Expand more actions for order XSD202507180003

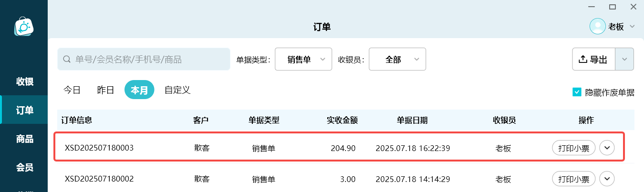(x=607, y=148)
